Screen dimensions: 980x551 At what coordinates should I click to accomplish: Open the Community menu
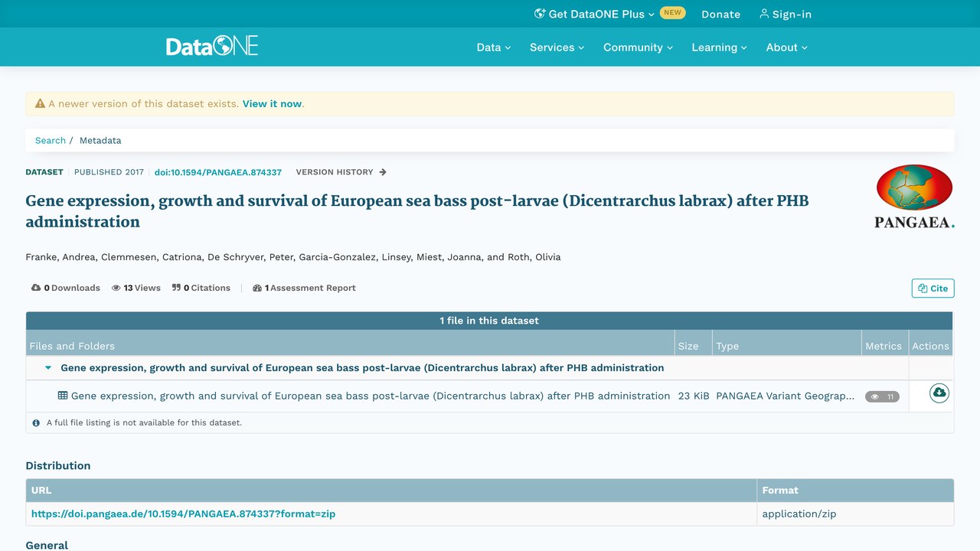point(638,47)
